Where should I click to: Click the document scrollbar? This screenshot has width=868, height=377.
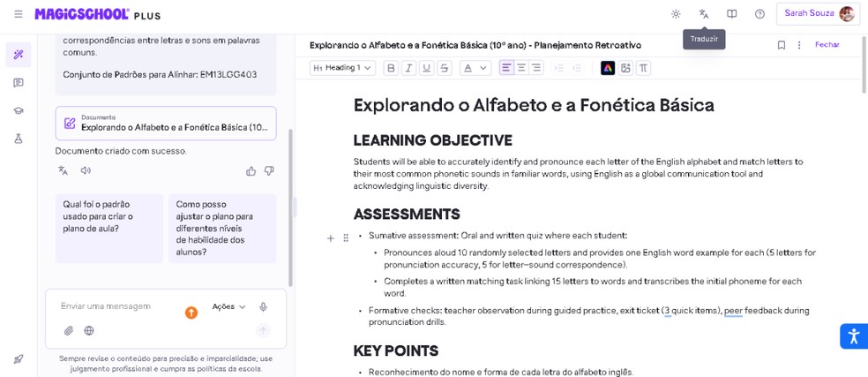pos(864,64)
